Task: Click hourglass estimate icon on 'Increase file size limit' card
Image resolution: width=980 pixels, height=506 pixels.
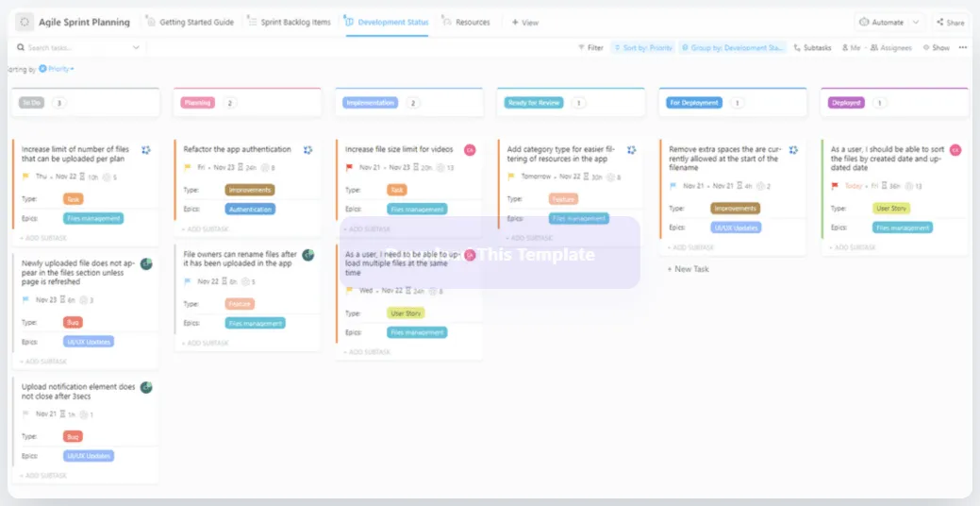Action: (415, 168)
